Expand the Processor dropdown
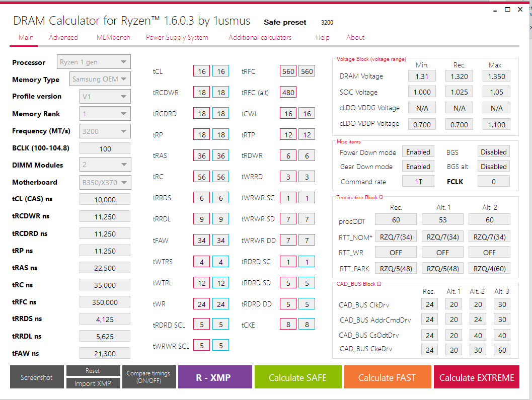This screenshot has width=532, height=400. point(94,62)
